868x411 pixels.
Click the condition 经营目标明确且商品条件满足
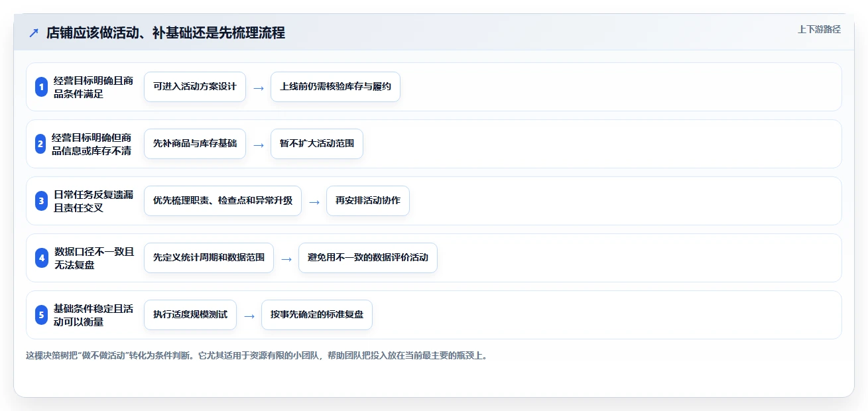click(93, 87)
